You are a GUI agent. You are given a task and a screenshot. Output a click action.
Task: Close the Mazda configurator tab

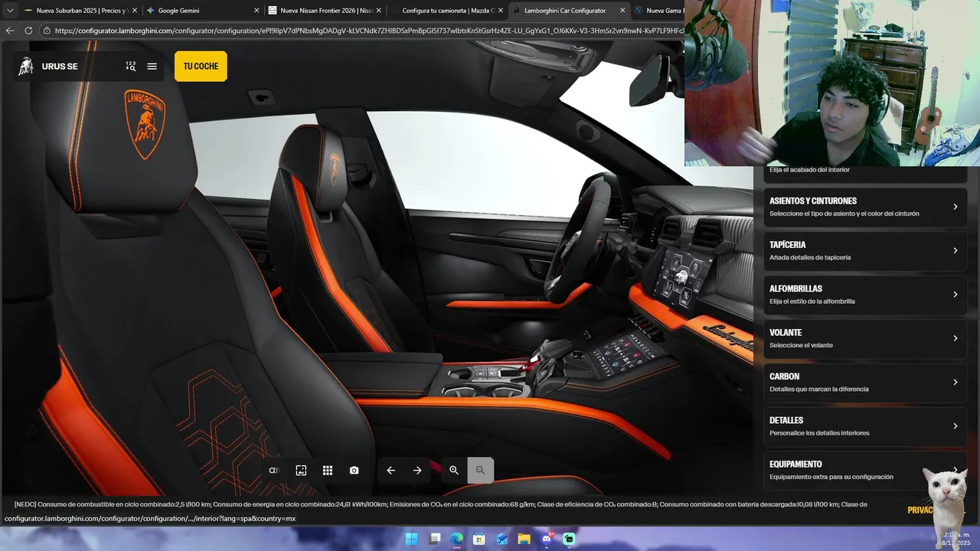click(x=501, y=11)
